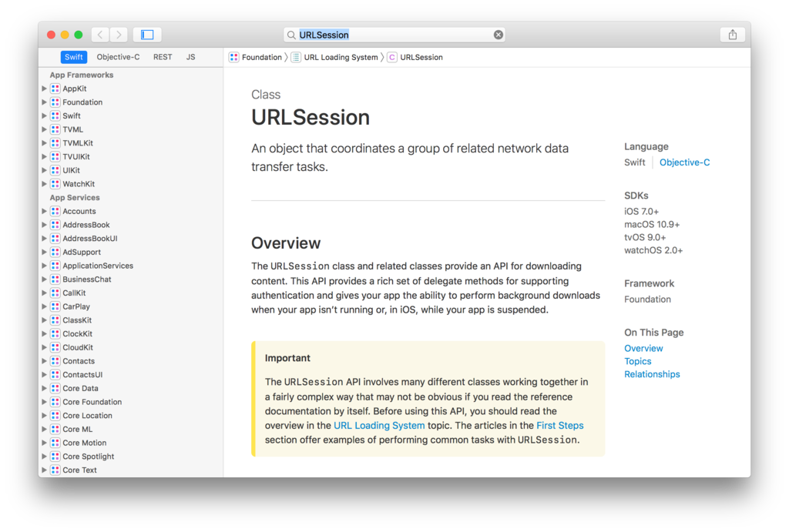Click the 'macOS 10.9+' SDK text
Viewport: 789px width, 532px height.
coord(652,224)
